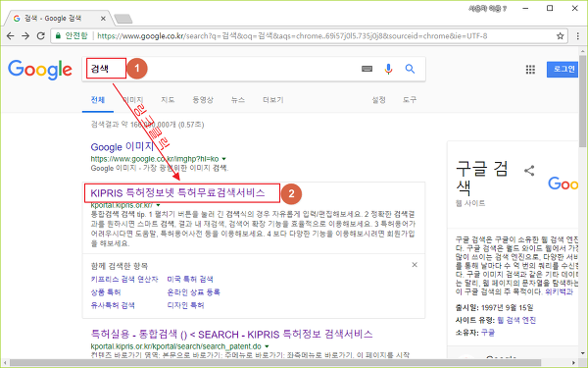Open related search 미국 특허 검색

click(x=190, y=279)
